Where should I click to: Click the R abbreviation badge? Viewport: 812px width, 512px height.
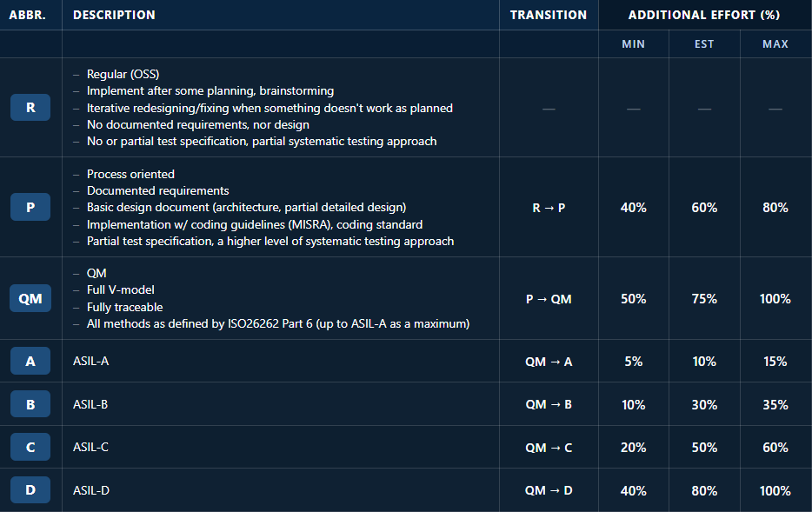coord(30,108)
